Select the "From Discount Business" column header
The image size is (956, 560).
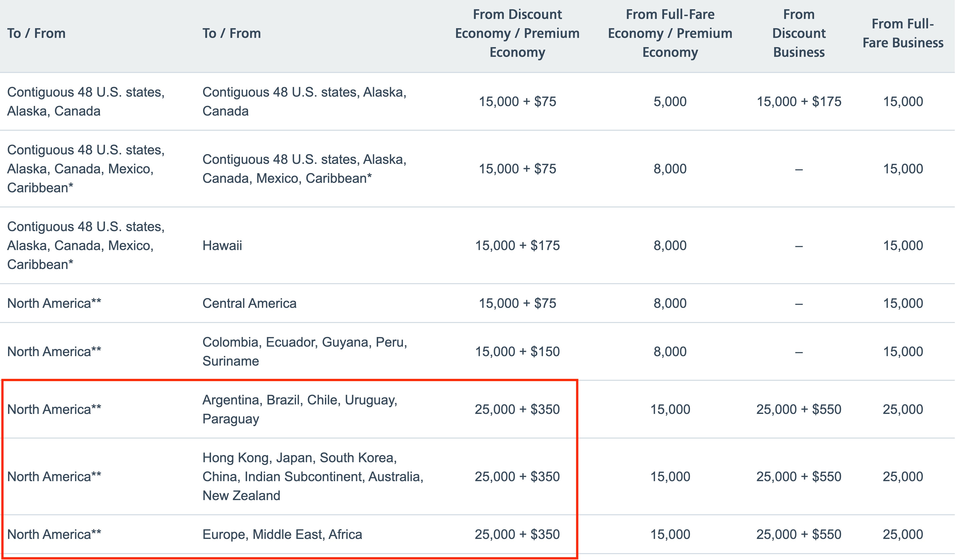[799, 33]
